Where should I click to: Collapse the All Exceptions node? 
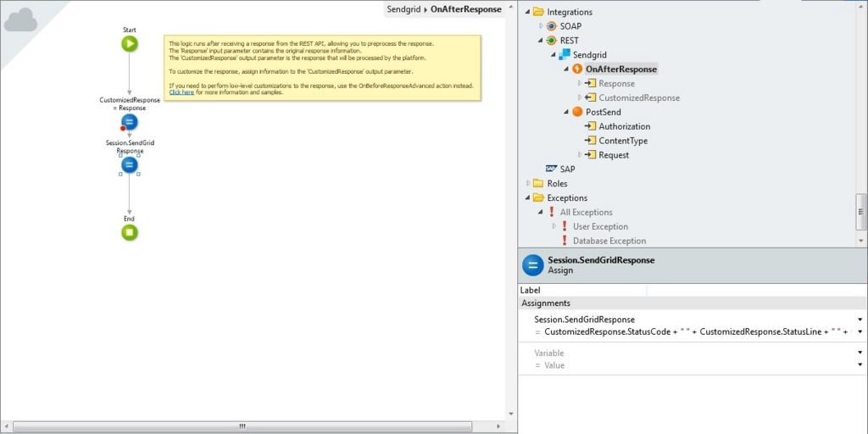tap(541, 212)
